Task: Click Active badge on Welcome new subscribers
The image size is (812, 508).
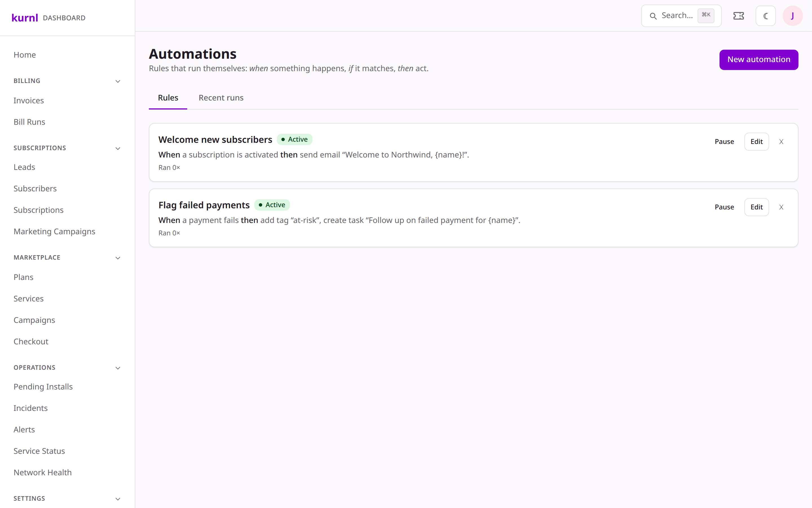Action: [x=294, y=139]
